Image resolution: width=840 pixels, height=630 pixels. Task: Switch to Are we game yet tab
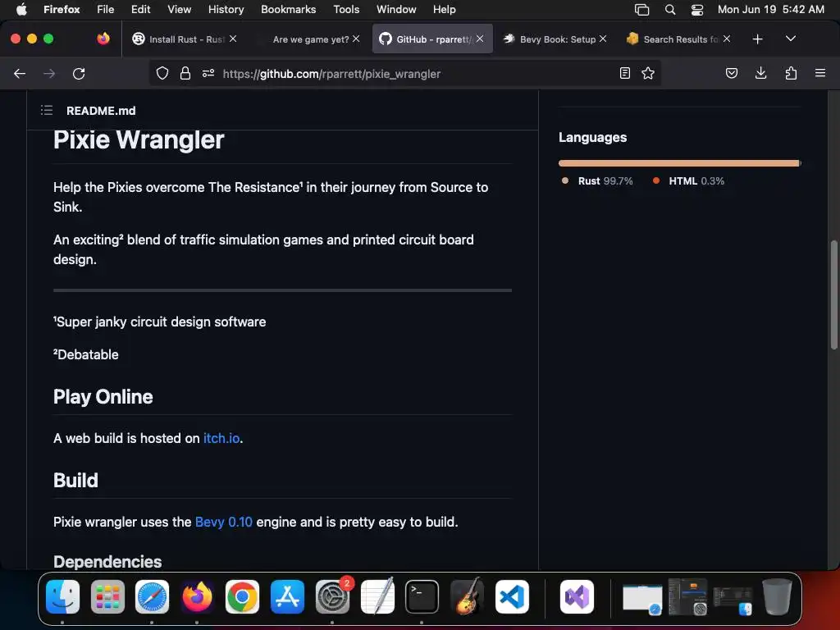[311, 39]
